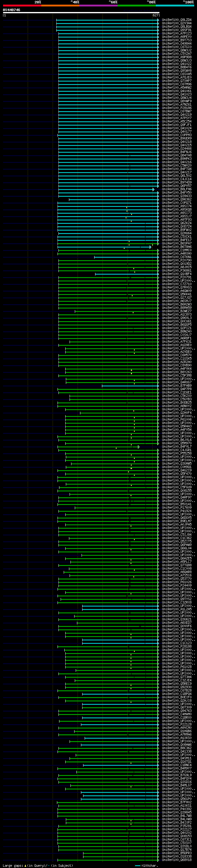
Task: Select hit label UniRef100_A5ARW2
Action: [177, 88]
